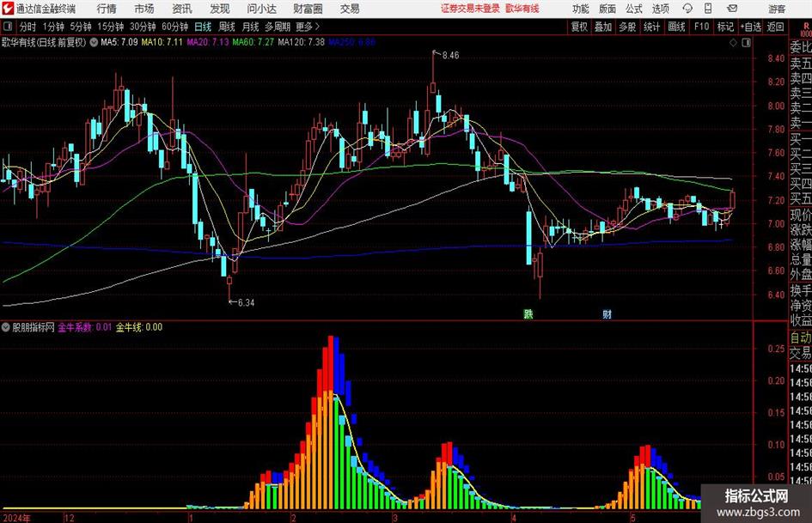Click the 财 marker under the price chart
Image resolution: width=812 pixels, height=523 pixels.
(607, 314)
